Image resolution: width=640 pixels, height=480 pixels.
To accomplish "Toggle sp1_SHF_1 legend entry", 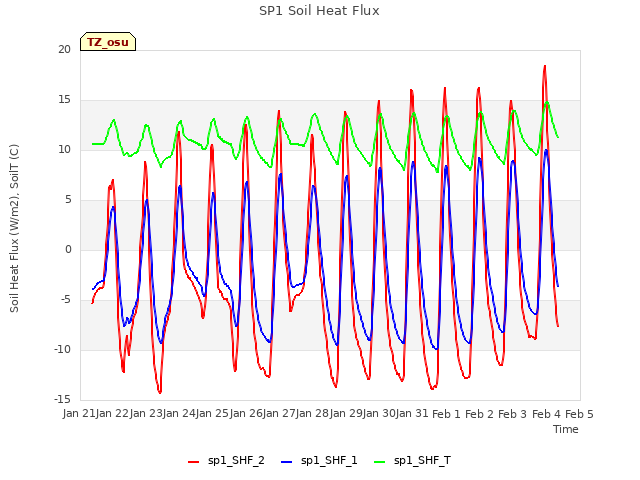I will tap(319, 461).
